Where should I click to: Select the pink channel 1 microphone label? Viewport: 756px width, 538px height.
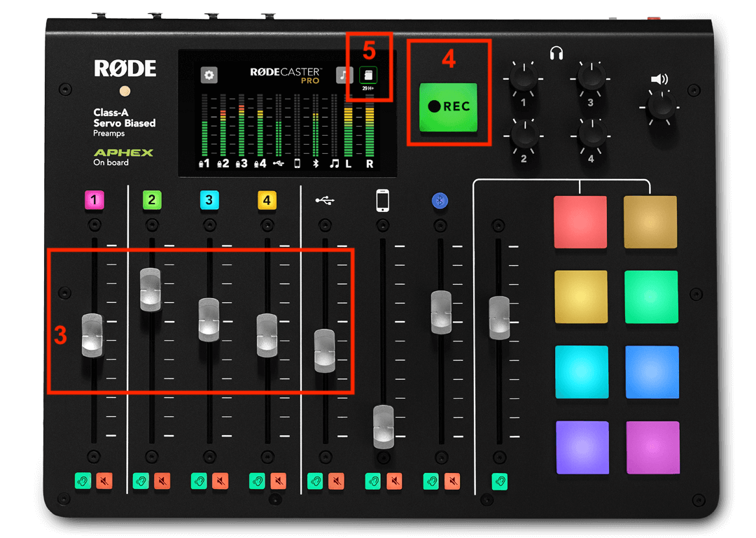[94, 200]
